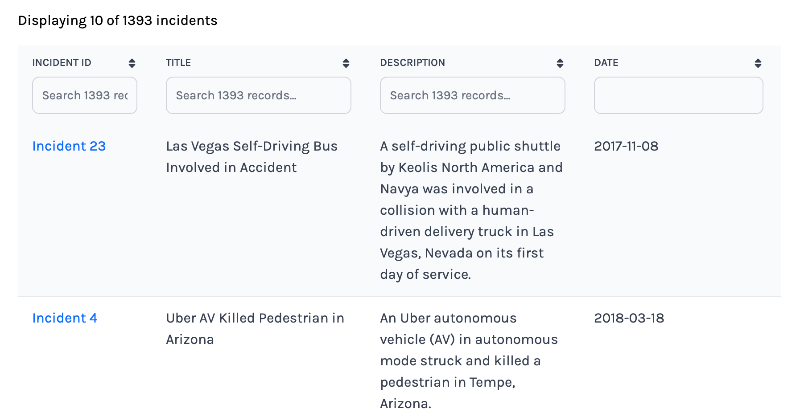The height and width of the screenshot is (417, 800).
Task: Click the DATE column header label
Action: tap(606, 63)
